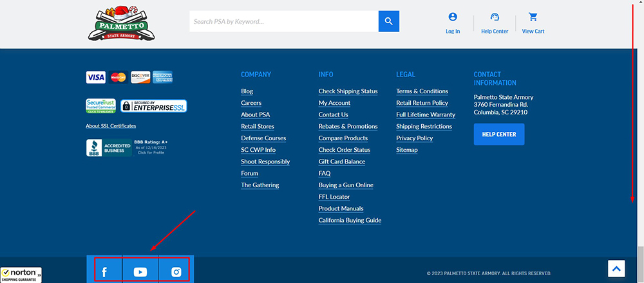644x283 pixels.
Task: Click the Palmetto State Armory logo
Action: click(121, 23)
